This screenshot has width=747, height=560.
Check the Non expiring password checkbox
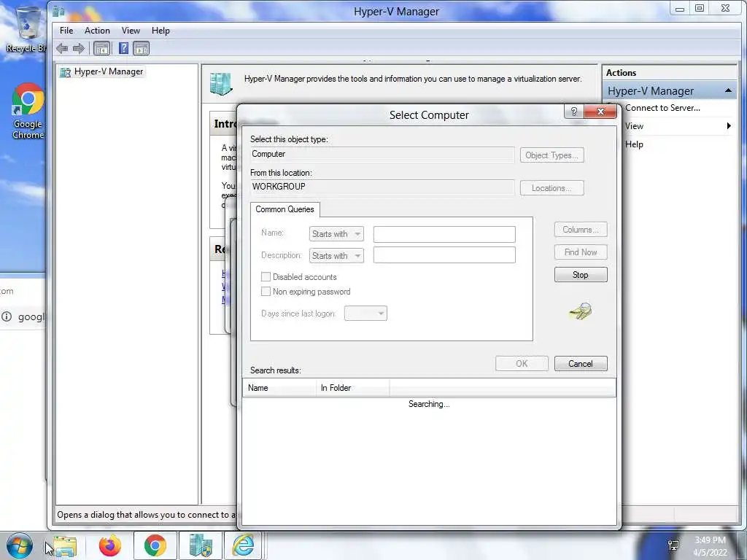pyautogui.click(x=266, y=292)
